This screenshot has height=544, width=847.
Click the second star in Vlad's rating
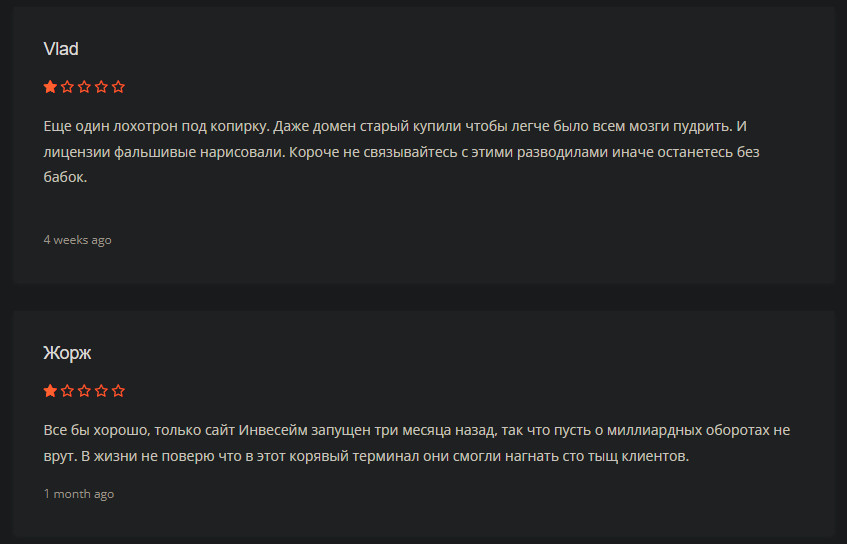[x=67, y=87]
